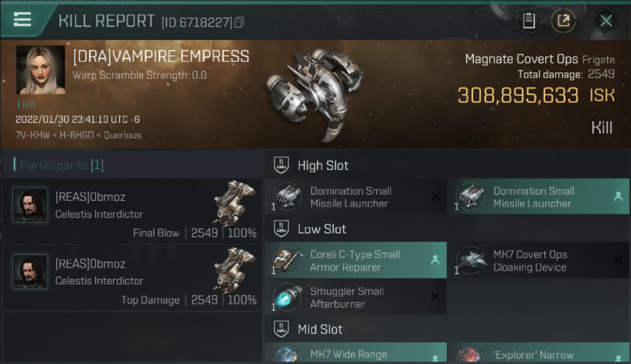Select Coreli C-Type Small Armor Repairer
Viewport: 631px width, 364px height.
click(355, 261)
